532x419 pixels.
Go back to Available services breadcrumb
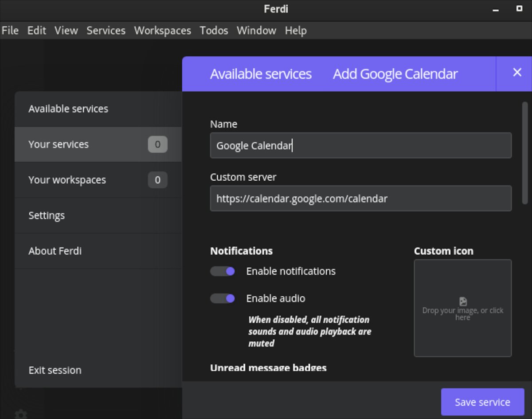261,74
